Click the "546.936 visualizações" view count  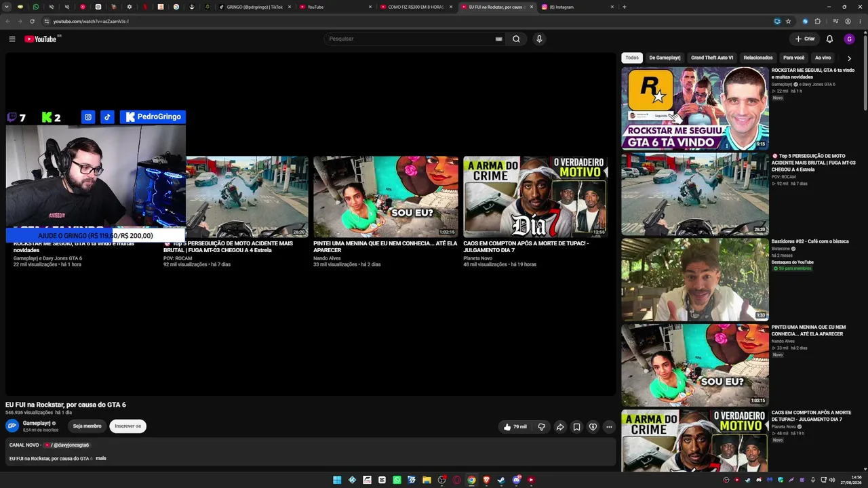point(29,413)
